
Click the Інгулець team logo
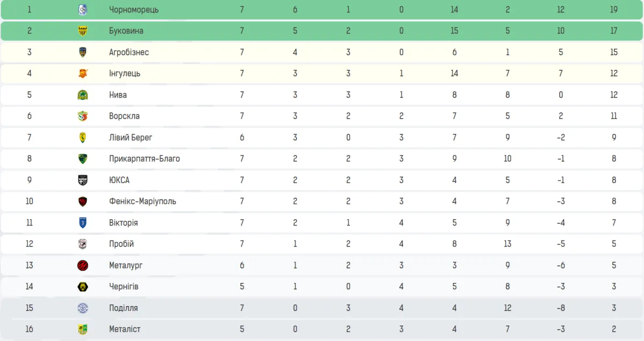coord(83,74)
